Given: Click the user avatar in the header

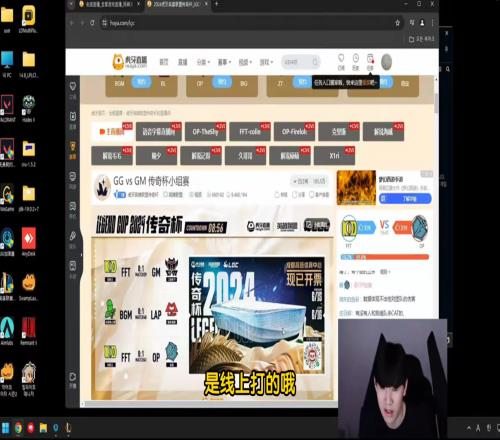Looking at the screenshot, I should [x=386, y=62].
